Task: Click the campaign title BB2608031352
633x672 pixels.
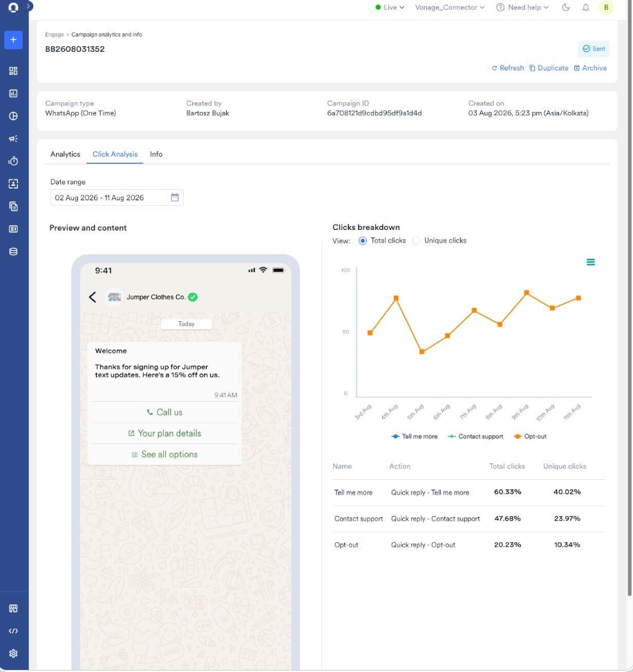Action: point(75,49)
